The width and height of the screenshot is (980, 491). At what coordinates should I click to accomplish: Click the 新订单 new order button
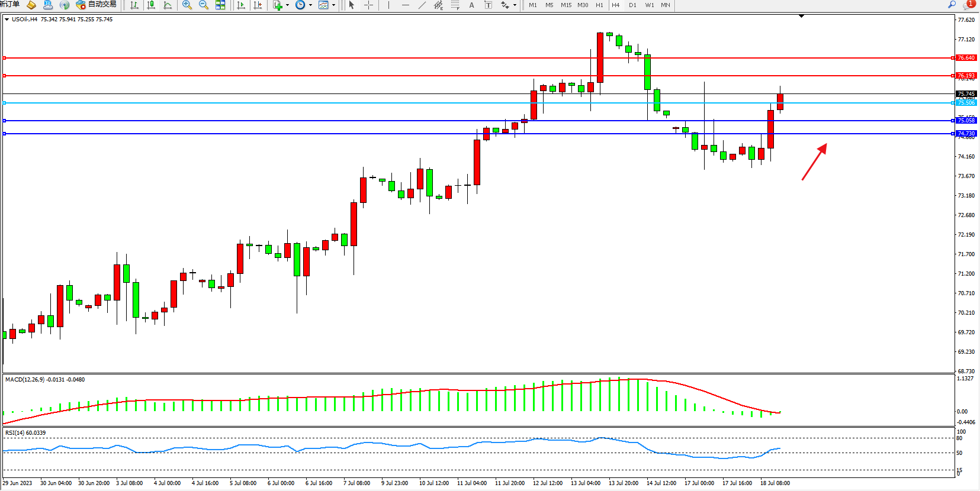(x=9, y=5)
